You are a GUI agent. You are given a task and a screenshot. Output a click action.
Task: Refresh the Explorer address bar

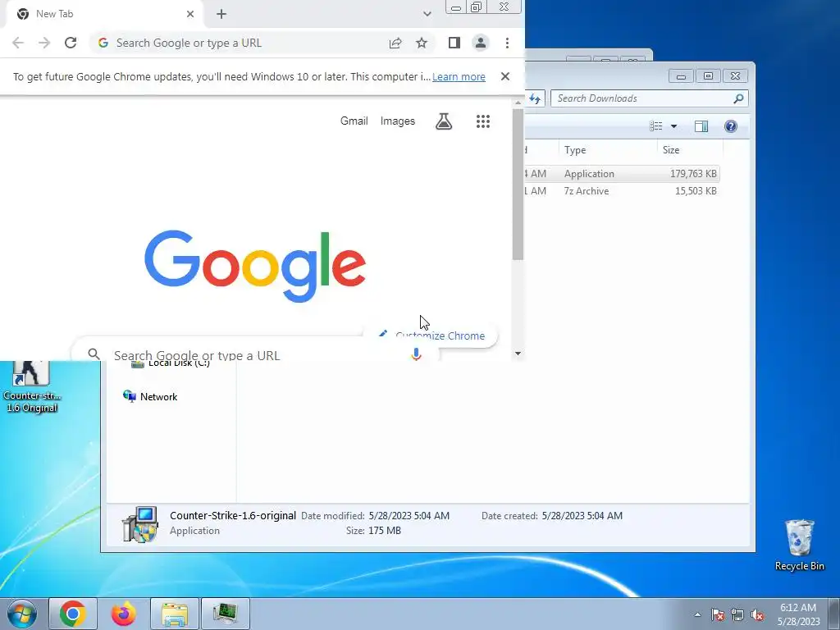[x=535, y=98]
